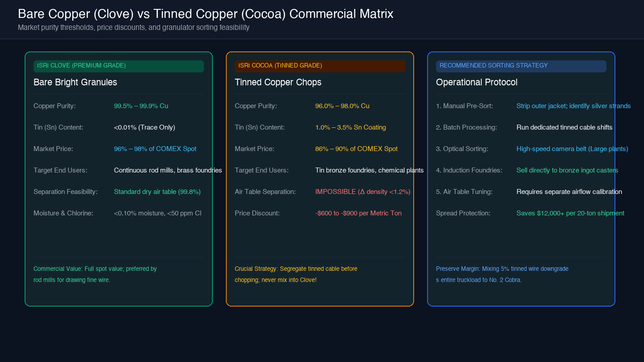Viewport: 644px width, 362px height.
Task: Select 'Standard dry air table (99.8%)'
Action: [157, 192]
